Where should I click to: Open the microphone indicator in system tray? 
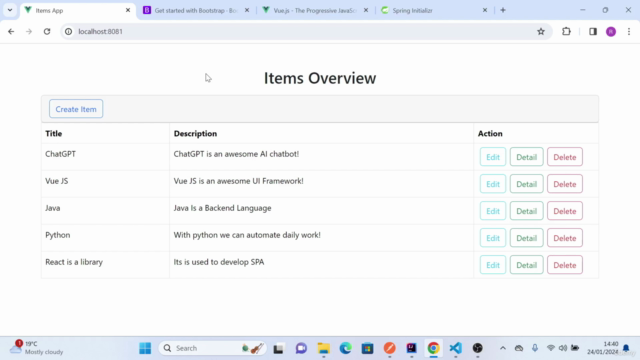(535, 348)
